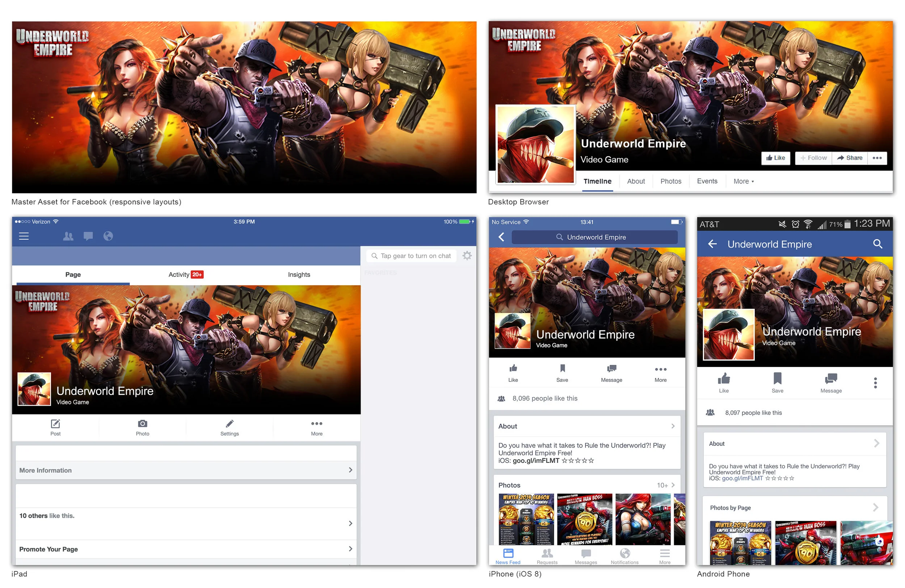Open Requests tab on iPhone bottom bar
Image resolution: width=905 pixels, height=588 pixels.
[x=547, y=556]
